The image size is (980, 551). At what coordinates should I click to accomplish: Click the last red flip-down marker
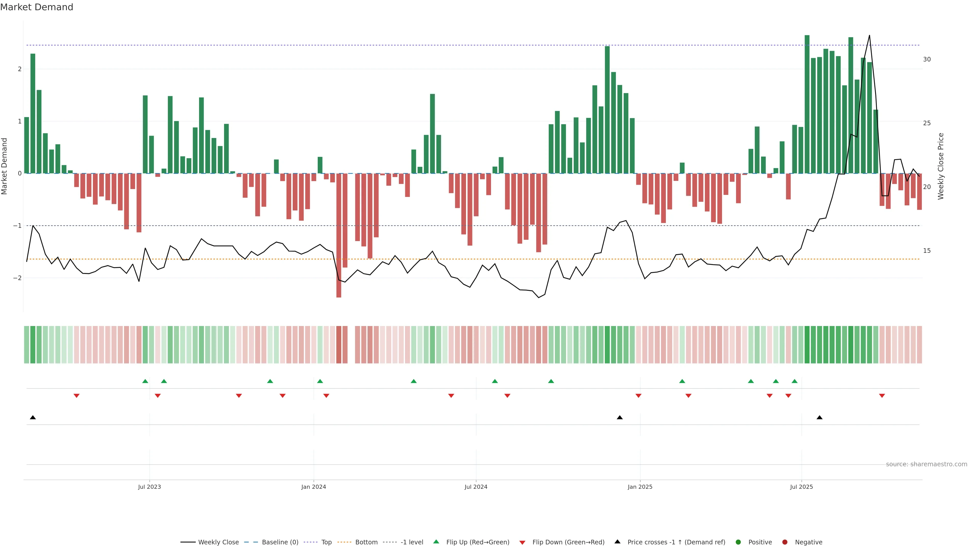tap(882, 396)
